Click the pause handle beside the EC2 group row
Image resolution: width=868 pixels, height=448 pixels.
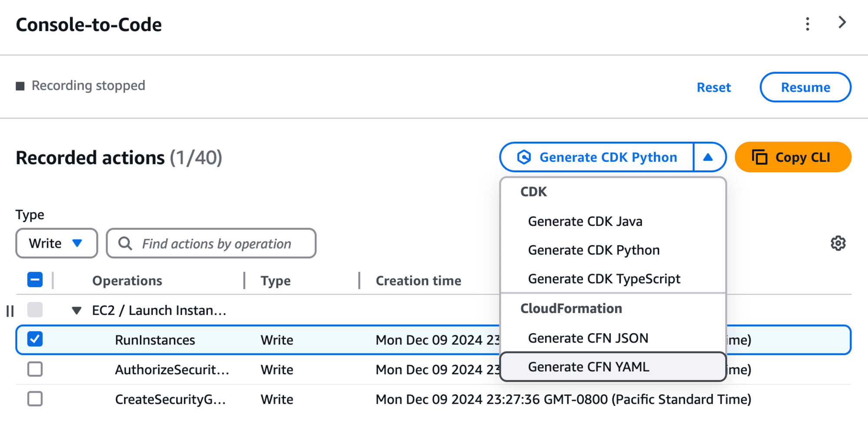pos(10,311)
